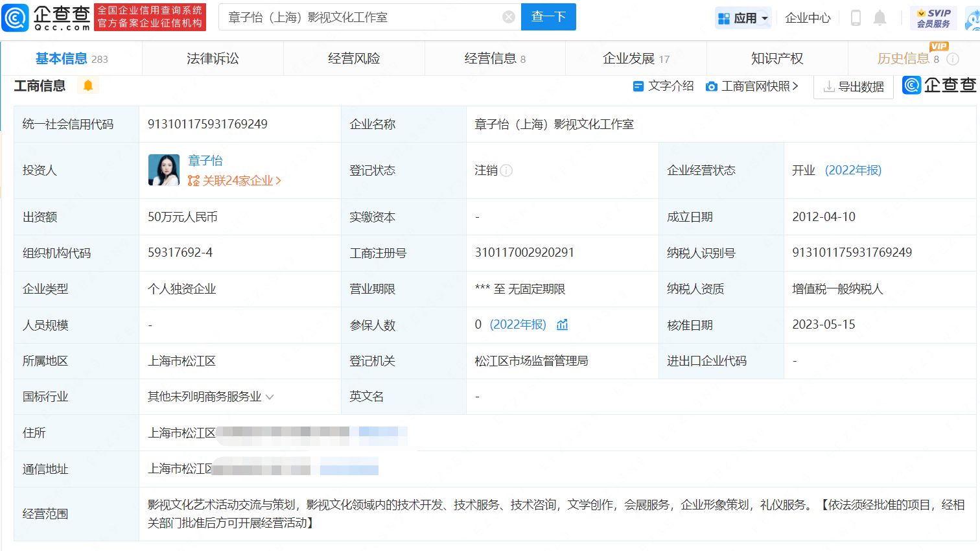Click the 应用 grid icon

pos(724,18)
